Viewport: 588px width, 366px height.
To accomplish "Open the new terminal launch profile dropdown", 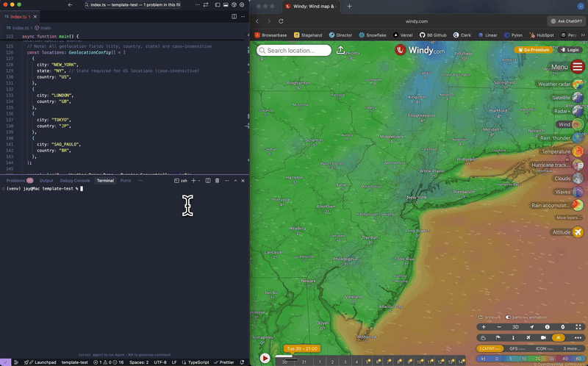I will tap(199, 180).
